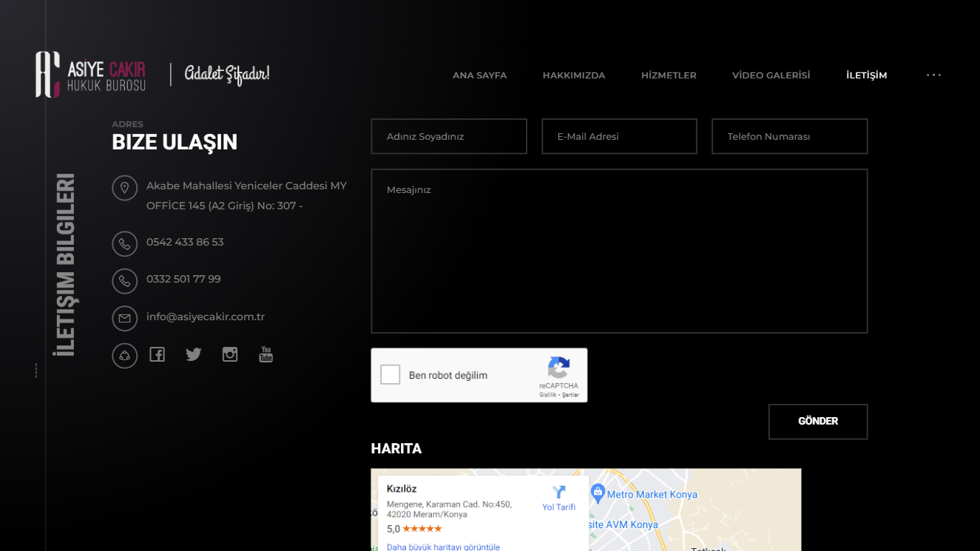Click the envelope email icon
980x551 pixels.
(124, 318)
